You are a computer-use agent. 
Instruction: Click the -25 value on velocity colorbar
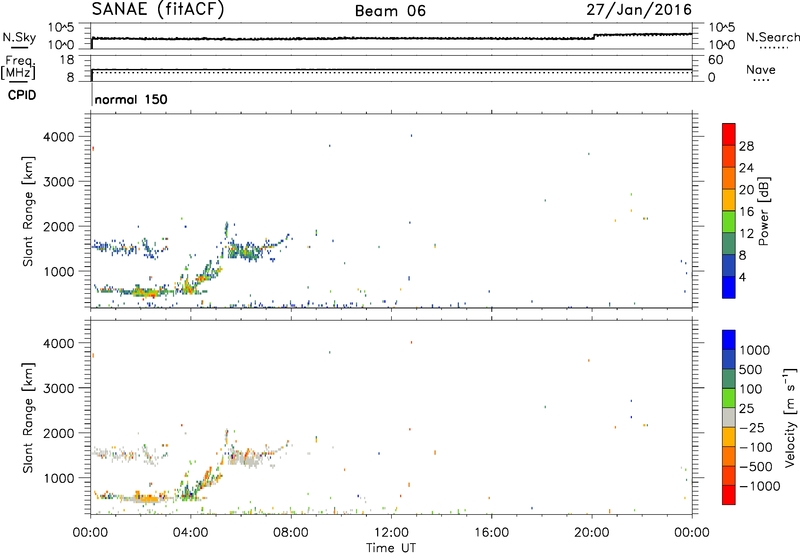coord(752,427)
